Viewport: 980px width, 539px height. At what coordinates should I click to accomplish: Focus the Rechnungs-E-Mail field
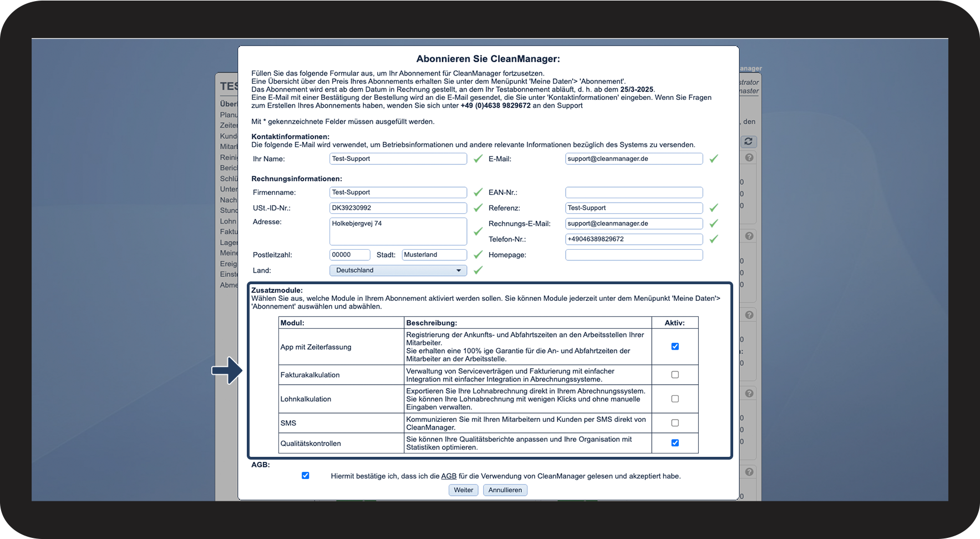point(634,224)
